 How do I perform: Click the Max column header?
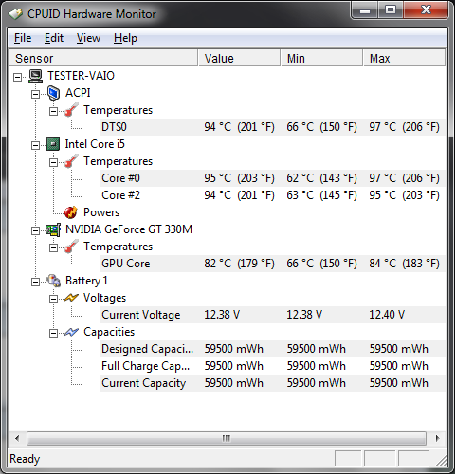pyautogui.click(x=404, y=58)
